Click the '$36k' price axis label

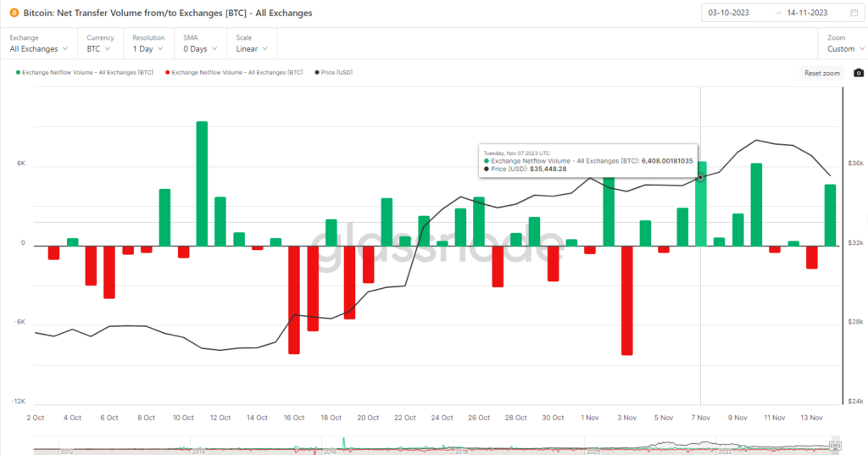pos(855,164)
